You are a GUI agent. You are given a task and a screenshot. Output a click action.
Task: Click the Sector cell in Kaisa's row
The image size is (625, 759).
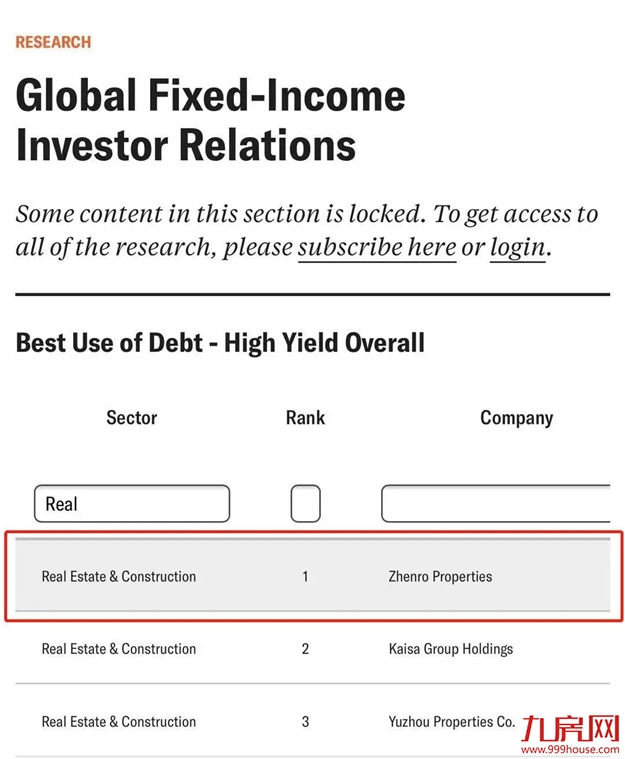click(119, 649)
